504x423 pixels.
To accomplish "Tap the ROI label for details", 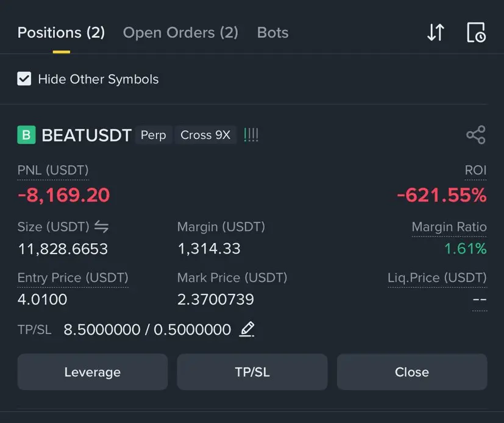I will tap(475, 170).
